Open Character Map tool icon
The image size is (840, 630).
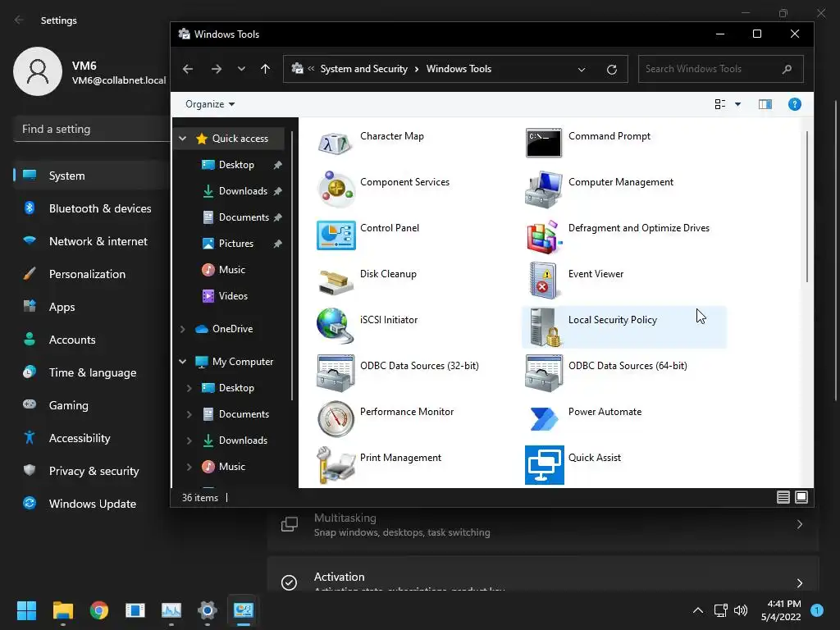336,143
